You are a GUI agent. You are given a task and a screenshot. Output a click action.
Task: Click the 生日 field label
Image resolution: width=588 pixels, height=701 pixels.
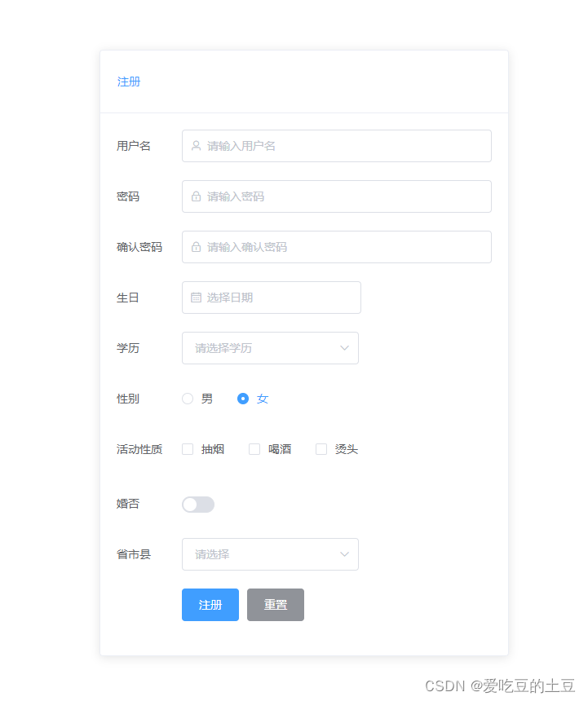pos(128,298)
